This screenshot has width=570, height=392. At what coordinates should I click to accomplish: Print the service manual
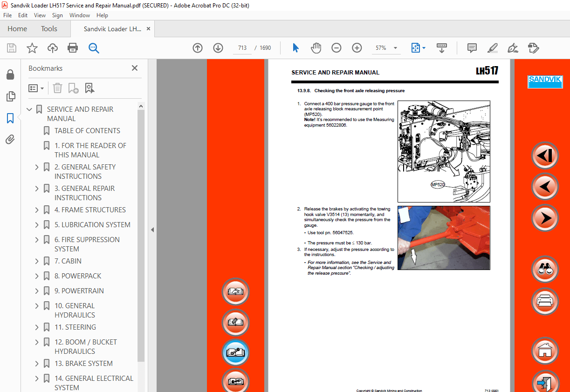tap(73, 47)
